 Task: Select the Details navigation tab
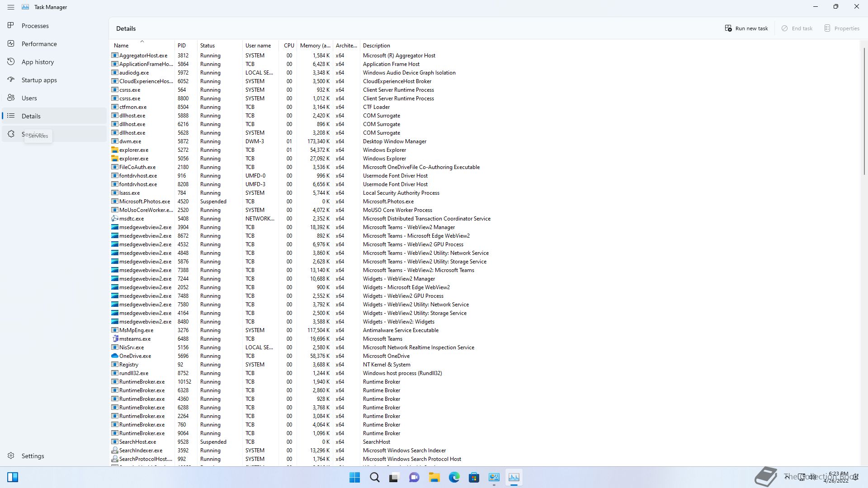coord(31,116)
